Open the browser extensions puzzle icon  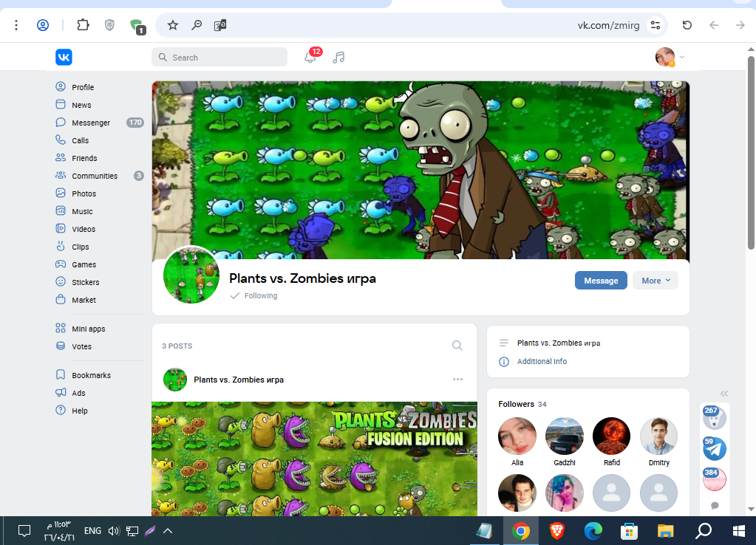point(83,24)
